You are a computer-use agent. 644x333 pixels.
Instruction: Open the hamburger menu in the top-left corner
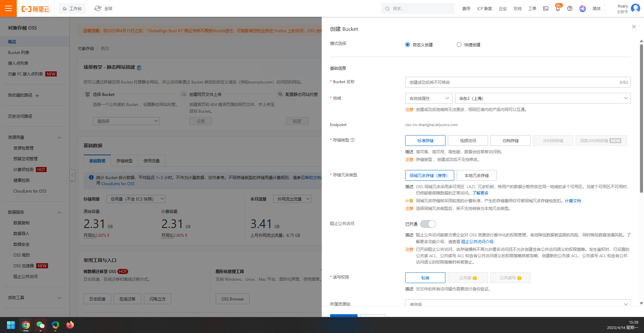(x=8, y=8)
